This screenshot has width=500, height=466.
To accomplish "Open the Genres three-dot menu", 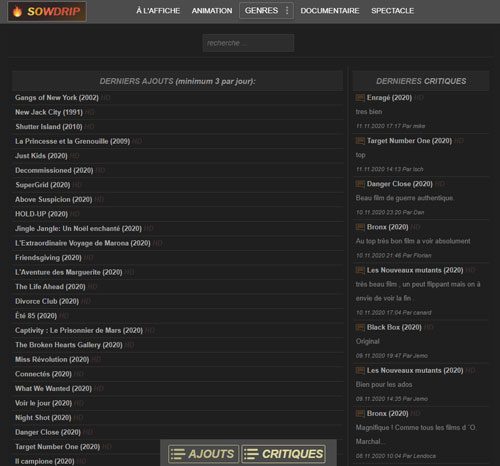I will 287,11.
